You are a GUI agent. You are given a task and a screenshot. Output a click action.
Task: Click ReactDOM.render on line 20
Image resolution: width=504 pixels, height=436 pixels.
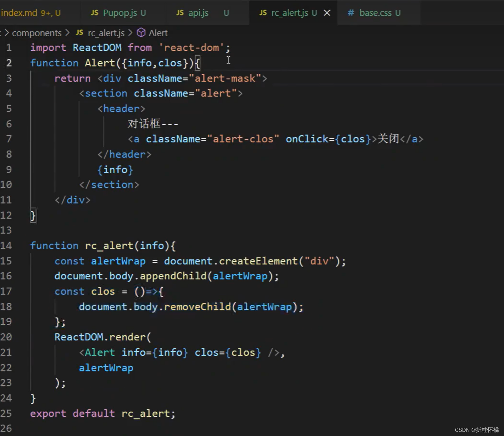[x=100, y=337]
